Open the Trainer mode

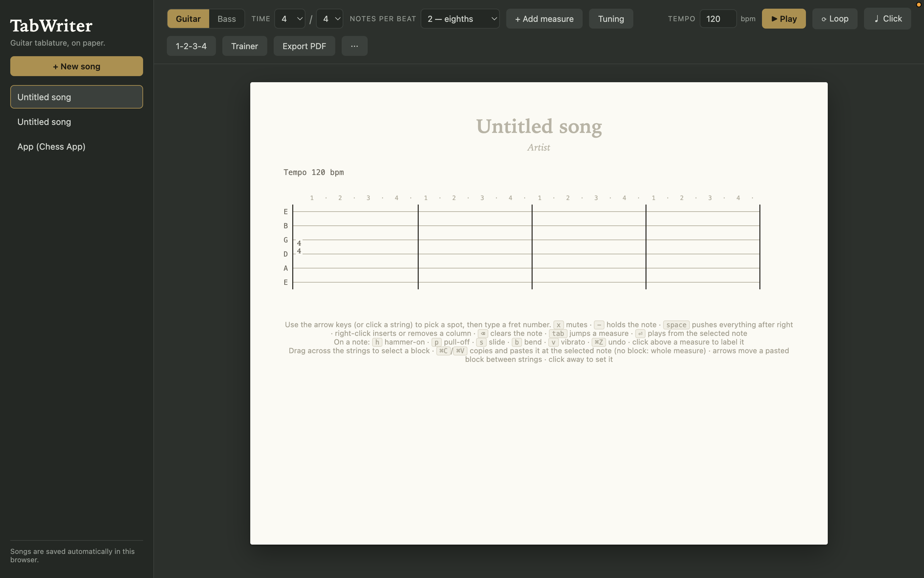pos(245,46)
